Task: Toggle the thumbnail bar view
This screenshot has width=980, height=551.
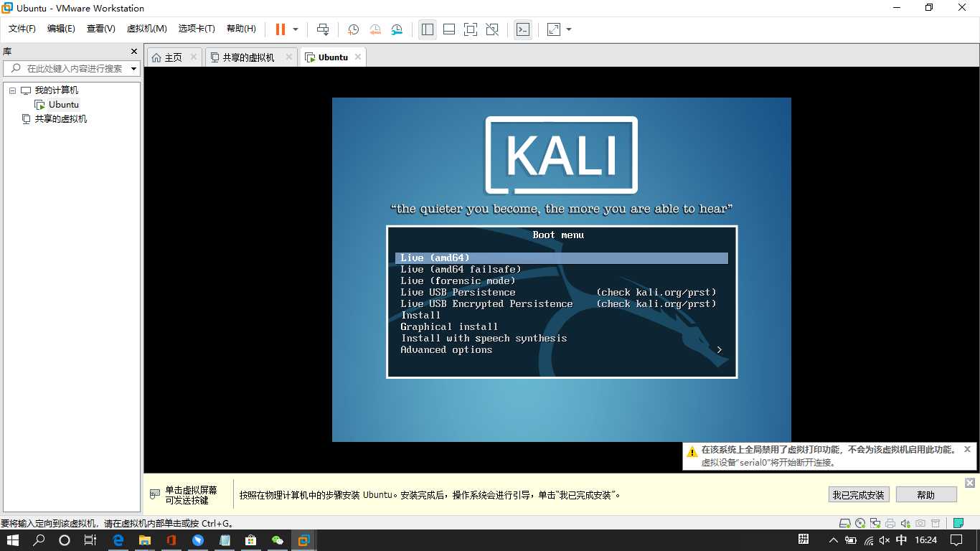Action: point(449,29)
